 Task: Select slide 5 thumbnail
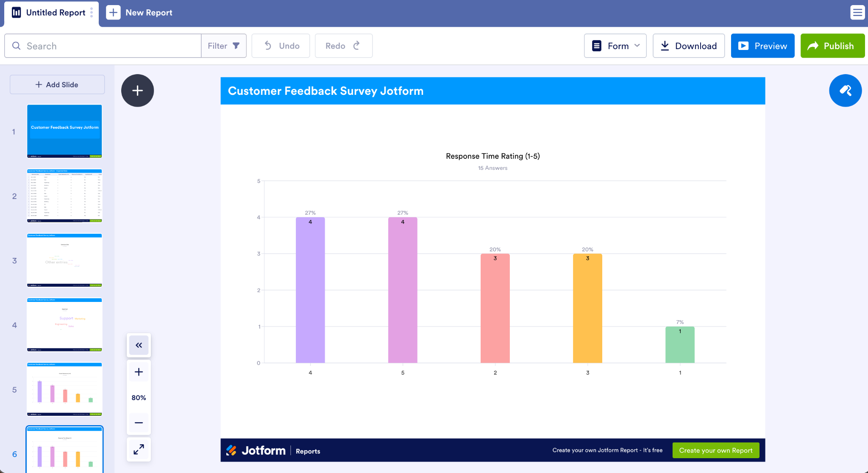point(64,389)
